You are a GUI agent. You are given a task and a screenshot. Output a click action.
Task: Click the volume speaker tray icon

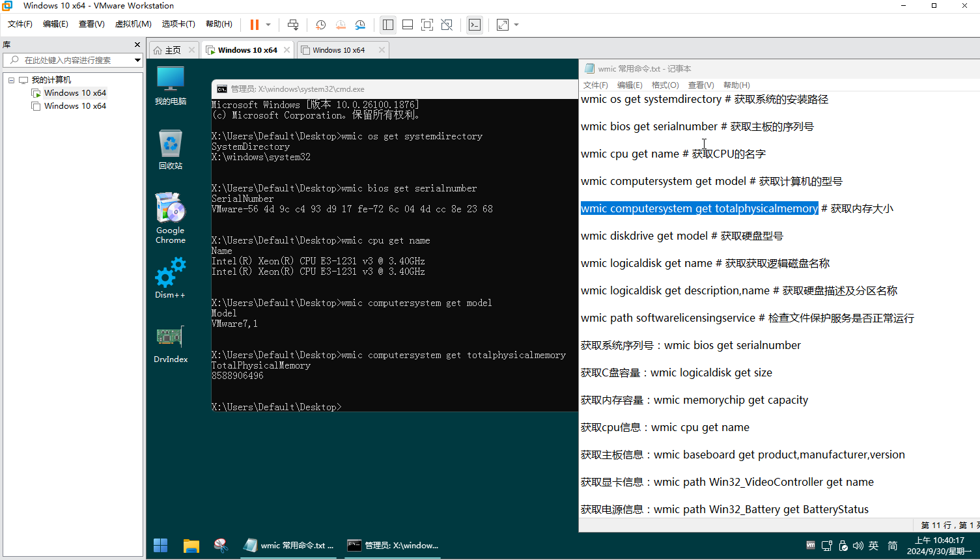tap(858, 546)
